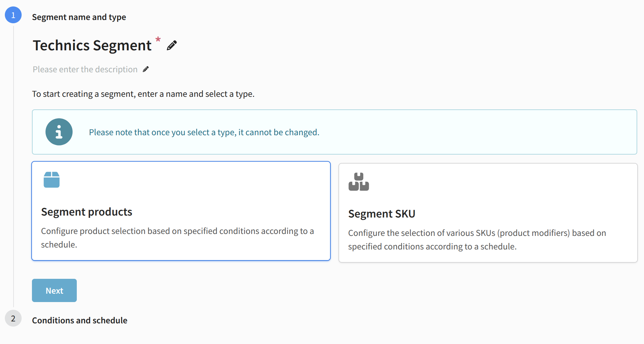
Task: Click the info icon in the notice banner
Action: (x=59, y=132)
